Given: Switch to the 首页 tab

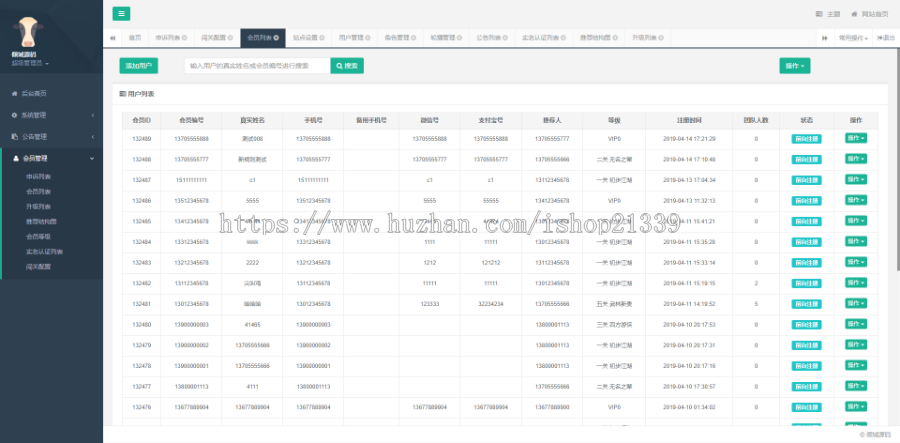Looking at the screenshot, I should 135,38.
